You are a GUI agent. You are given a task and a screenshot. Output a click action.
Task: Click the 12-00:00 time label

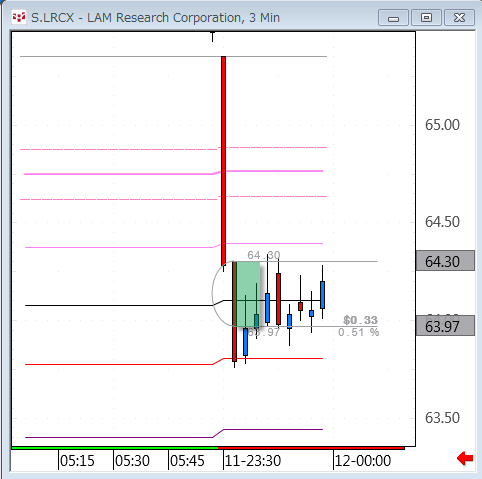pyautogui.click(x=363, y=461)
